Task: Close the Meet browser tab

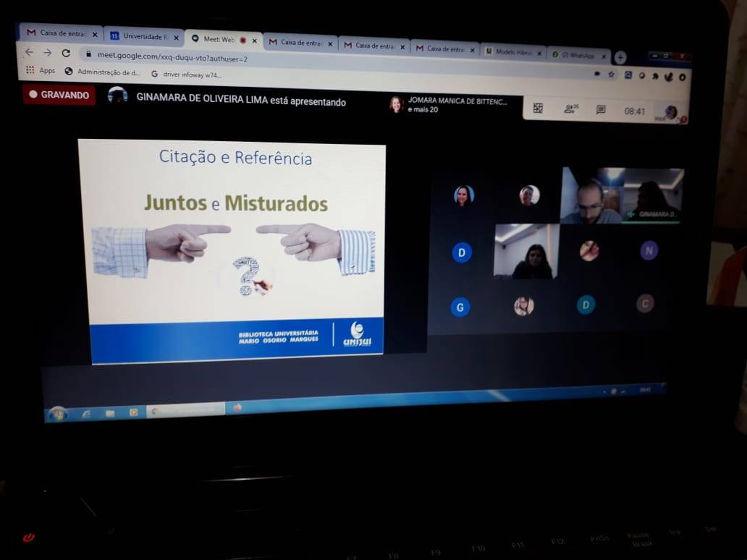Action: 254,41
